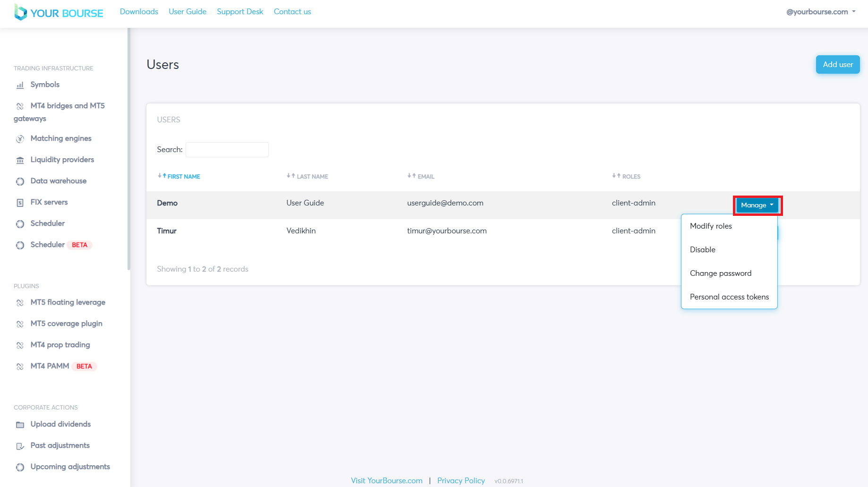
Task: Click the Your Bourse logo icon
Action: pyautogui.click(x=20, y=12)
